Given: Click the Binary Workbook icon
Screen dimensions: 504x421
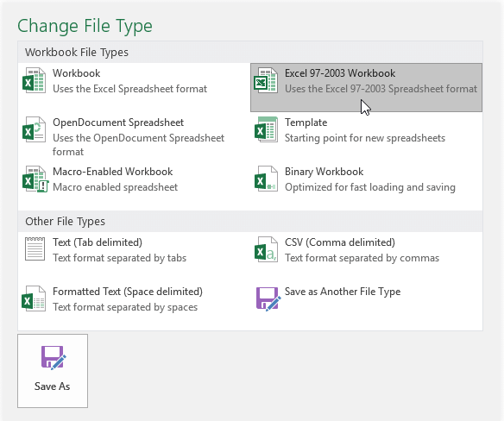Looking at the screenshot, I should pyautogui.click(x=266, y=179).
